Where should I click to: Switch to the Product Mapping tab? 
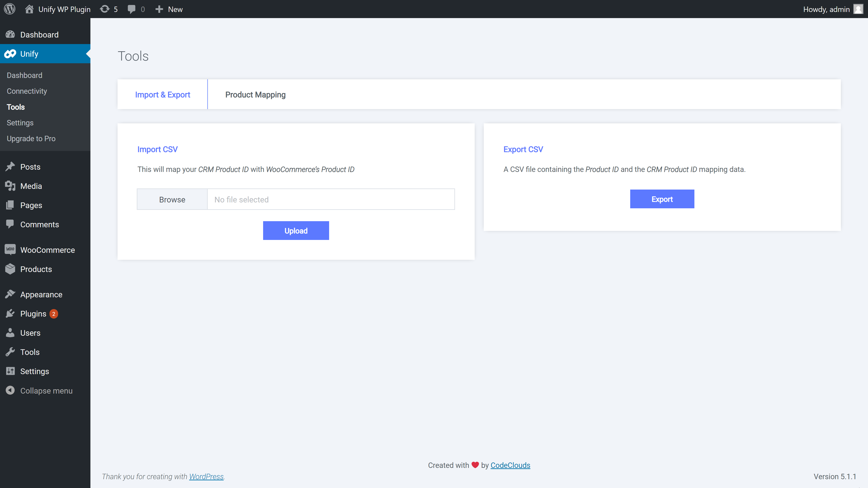[x=255, y=95]
